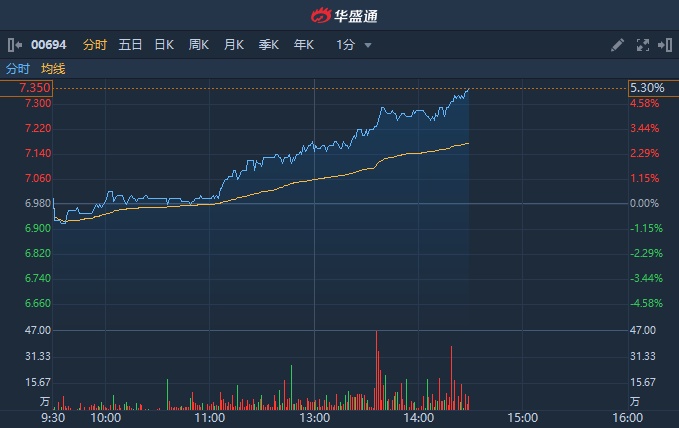Click the 13:00 time axis marker
The image size is (679, 428).
(x=314, y=419)
